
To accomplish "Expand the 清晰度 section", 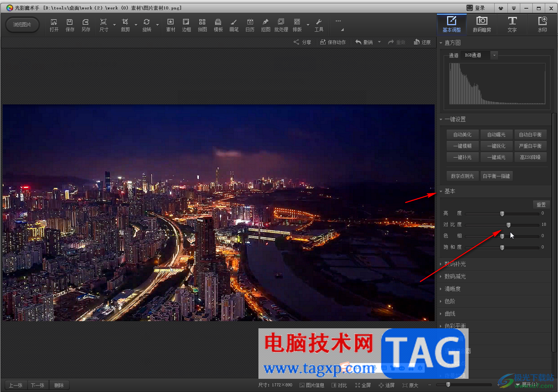I will pyautogui.click(x=441, y=289).
